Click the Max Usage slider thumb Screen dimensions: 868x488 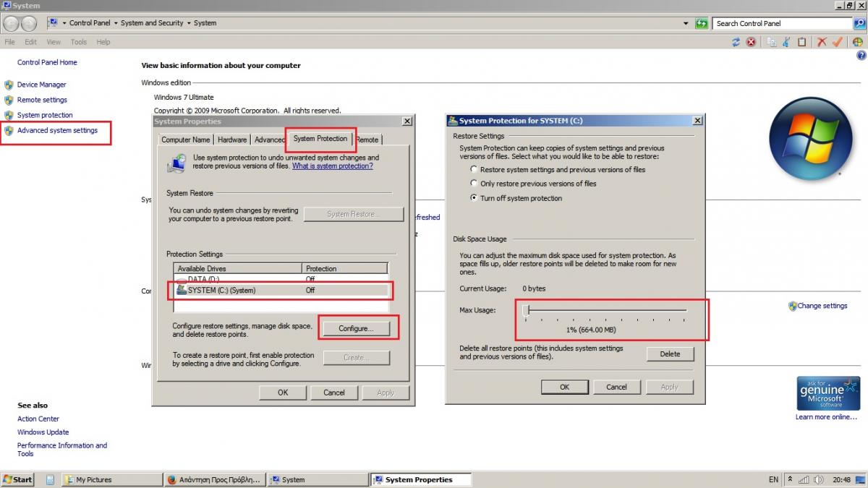click(527, 309)
